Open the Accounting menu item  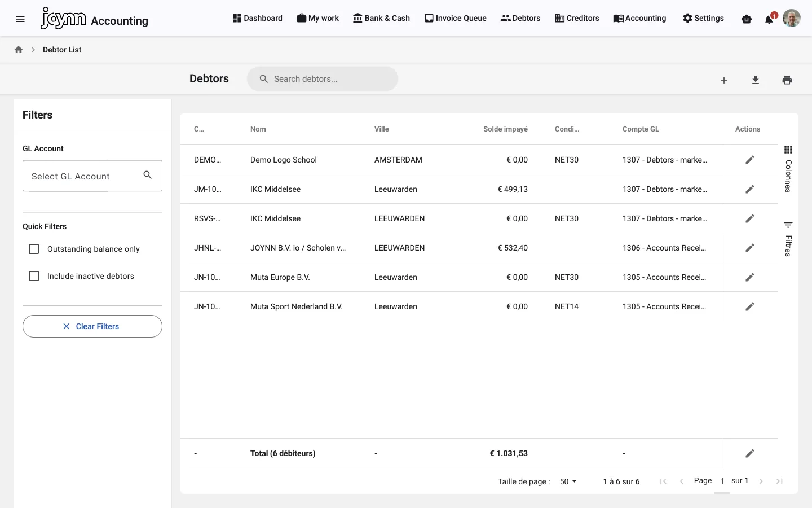click(639, 18)
